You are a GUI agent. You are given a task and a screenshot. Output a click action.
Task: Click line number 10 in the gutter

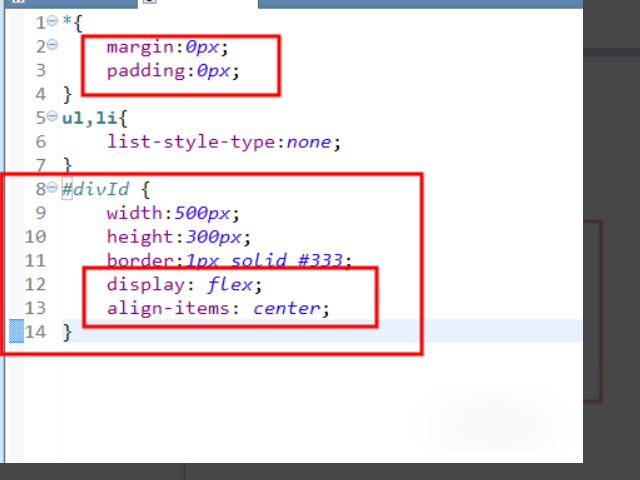35,237
